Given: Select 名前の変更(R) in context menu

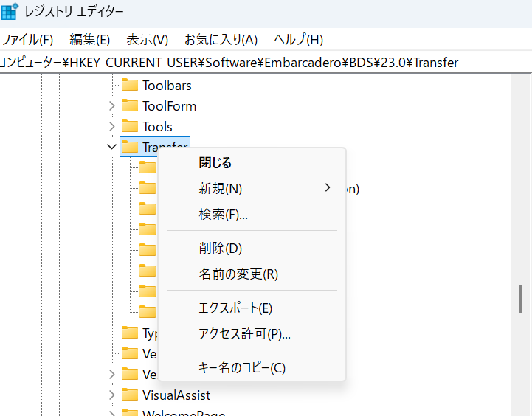Looking at the screenshot, I should tap(238, 274).
